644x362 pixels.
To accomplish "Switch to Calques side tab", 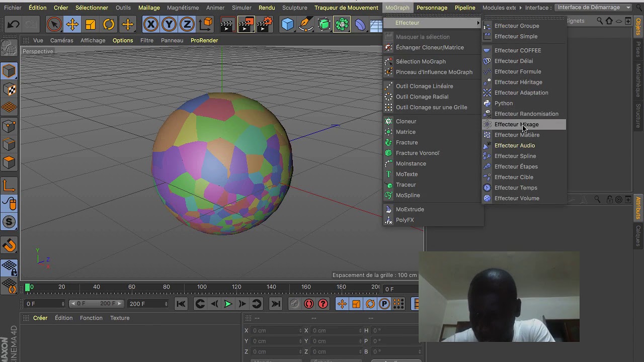I will point(638,236).
